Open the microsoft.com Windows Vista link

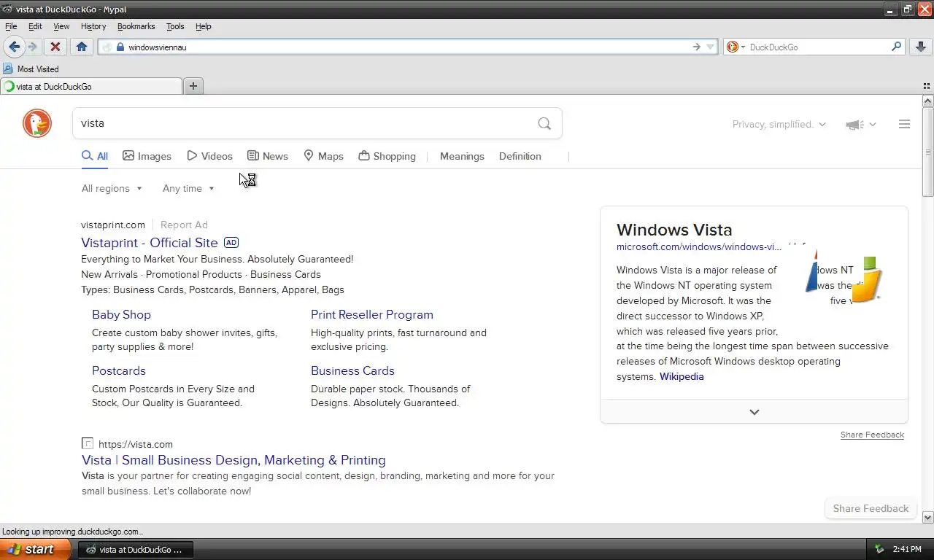click(699, 246)
